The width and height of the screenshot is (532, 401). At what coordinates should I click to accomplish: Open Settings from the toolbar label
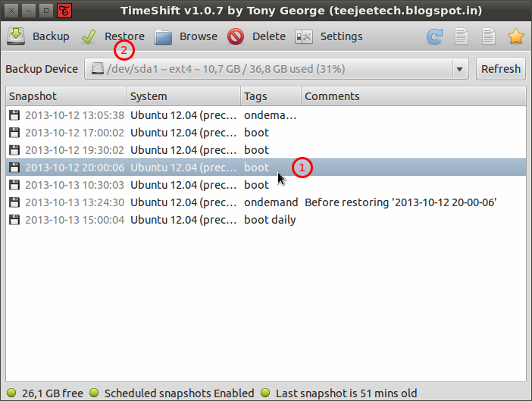(x=342, y=36)
